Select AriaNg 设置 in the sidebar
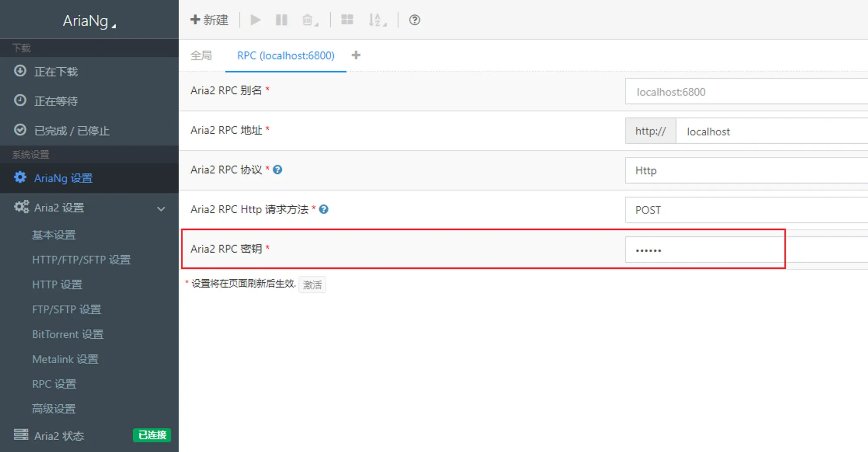The image size is (868, 452). [x=89, y=178]
